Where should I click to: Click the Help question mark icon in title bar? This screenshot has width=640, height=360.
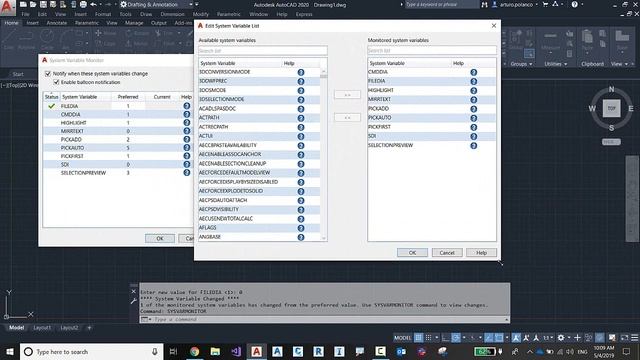(x=575, y=4)
